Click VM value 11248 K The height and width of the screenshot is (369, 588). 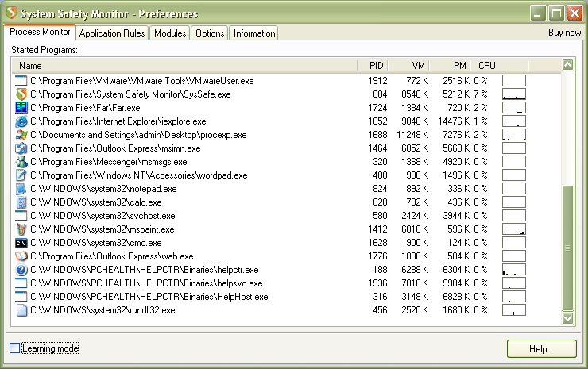[x=412, y=135]
